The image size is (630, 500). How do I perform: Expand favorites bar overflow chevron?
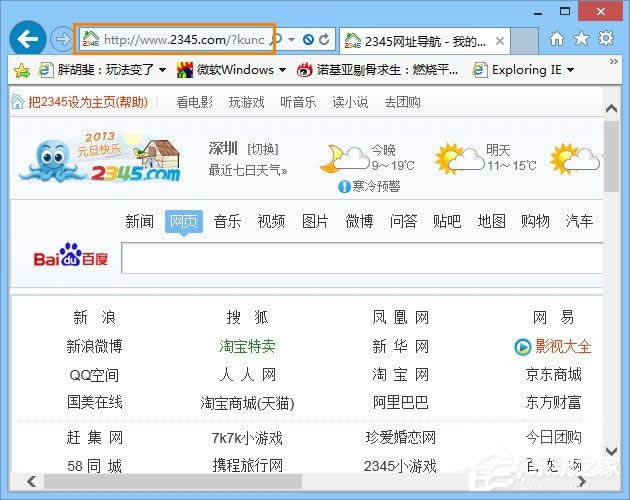614,61
